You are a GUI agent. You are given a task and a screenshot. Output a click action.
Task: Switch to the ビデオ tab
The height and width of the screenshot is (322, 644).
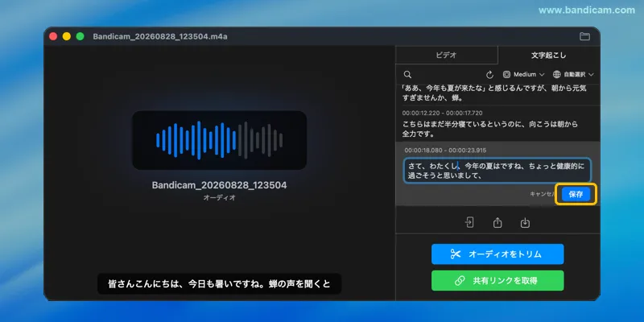(x=447, y=55)
